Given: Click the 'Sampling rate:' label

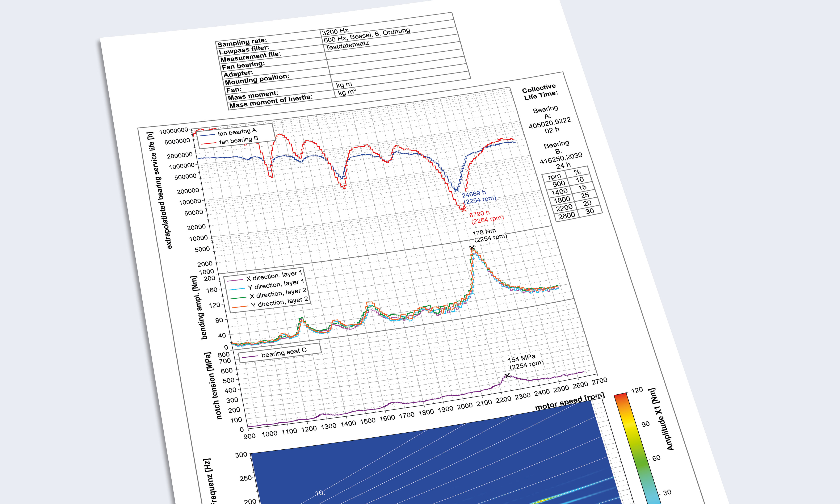Looking at the screenshot, I should pos(242,42).
